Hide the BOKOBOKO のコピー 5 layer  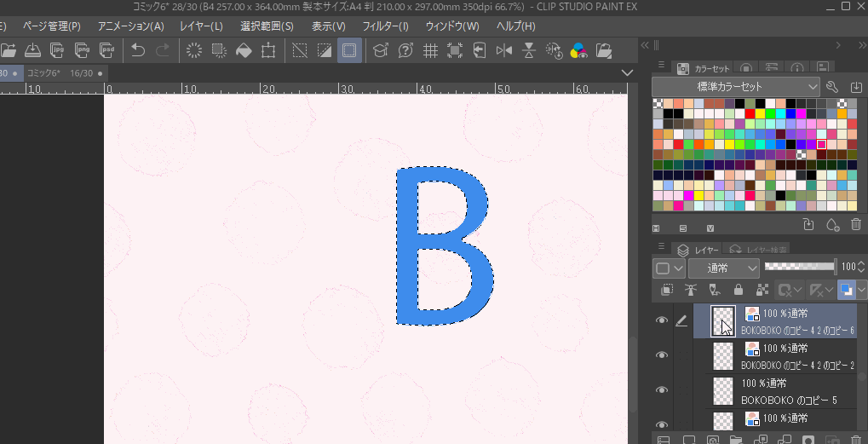click(x=661, y=390)
